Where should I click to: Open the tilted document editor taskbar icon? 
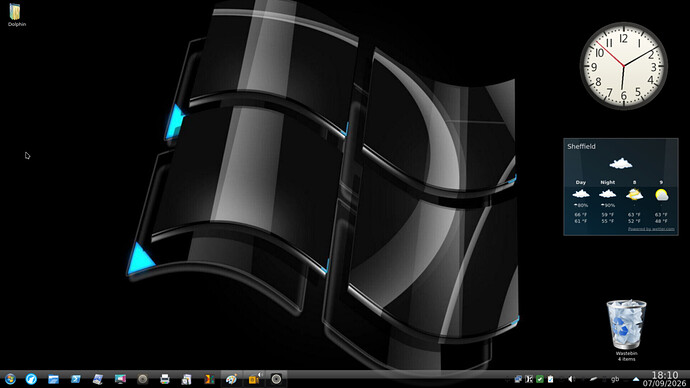coord(98,379)
